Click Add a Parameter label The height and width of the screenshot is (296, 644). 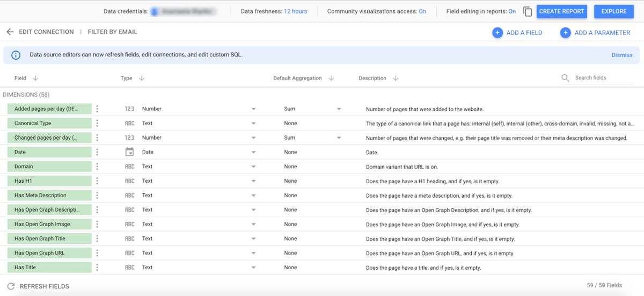point(602,33)
